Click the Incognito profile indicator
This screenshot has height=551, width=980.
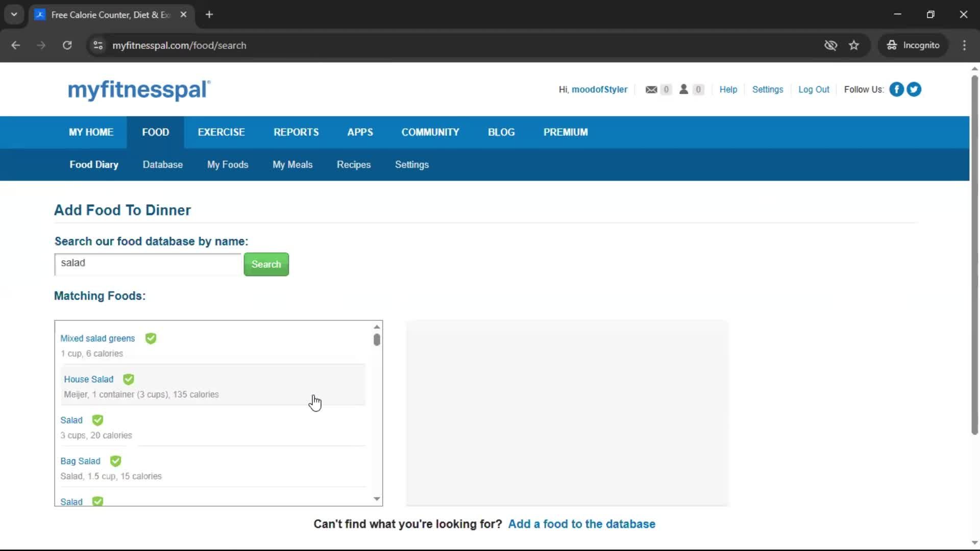click(913, 45)
